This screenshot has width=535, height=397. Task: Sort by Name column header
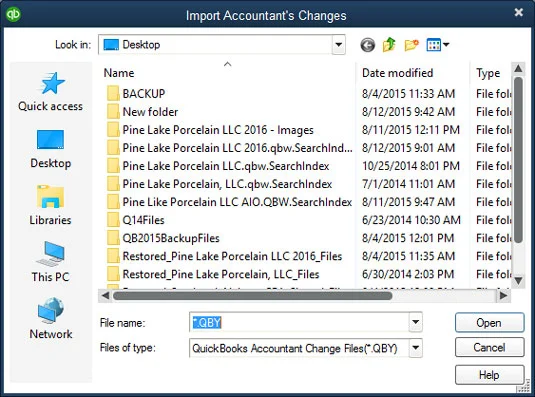click(x=119, y=73)
